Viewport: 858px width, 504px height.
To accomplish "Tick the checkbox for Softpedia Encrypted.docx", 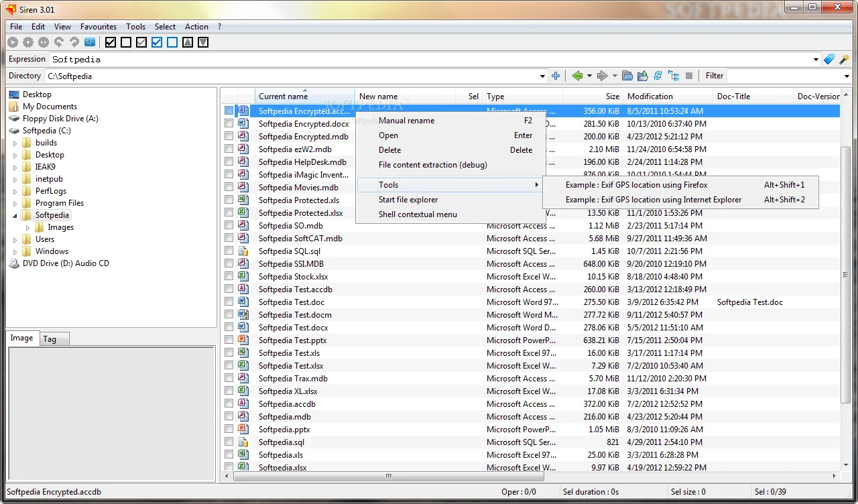I will [x=229, y=124].
